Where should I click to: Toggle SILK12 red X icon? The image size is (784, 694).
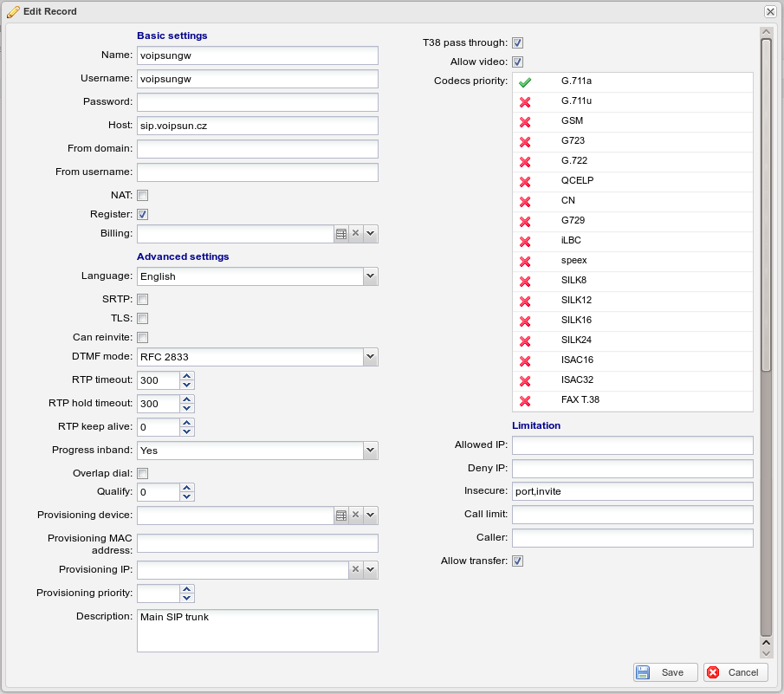click(524, 302)
